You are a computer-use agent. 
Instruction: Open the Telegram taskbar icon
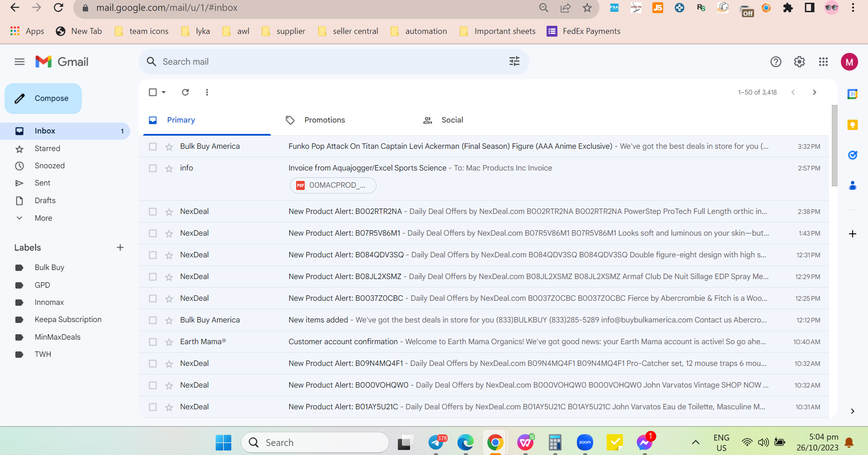(437, 442)
